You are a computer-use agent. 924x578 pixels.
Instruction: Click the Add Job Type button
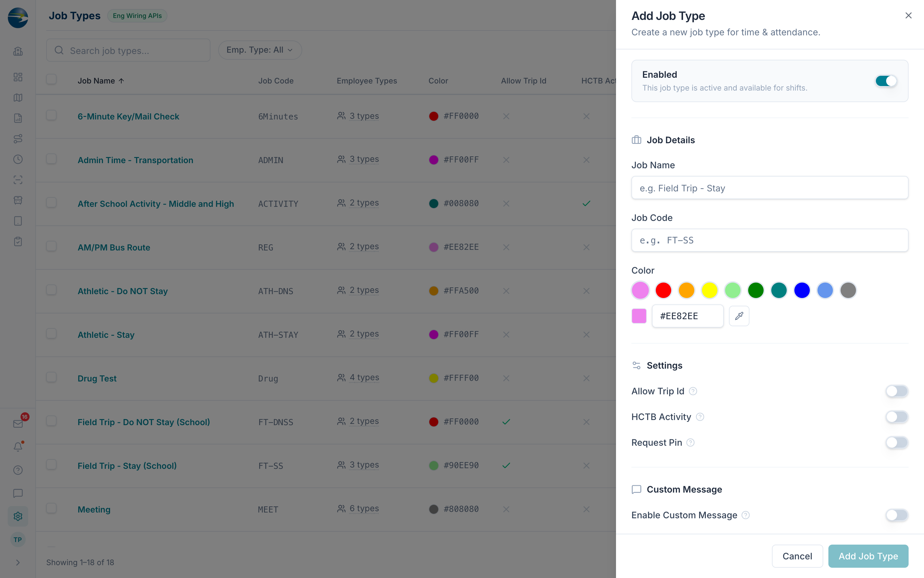(x=868, y=556)
